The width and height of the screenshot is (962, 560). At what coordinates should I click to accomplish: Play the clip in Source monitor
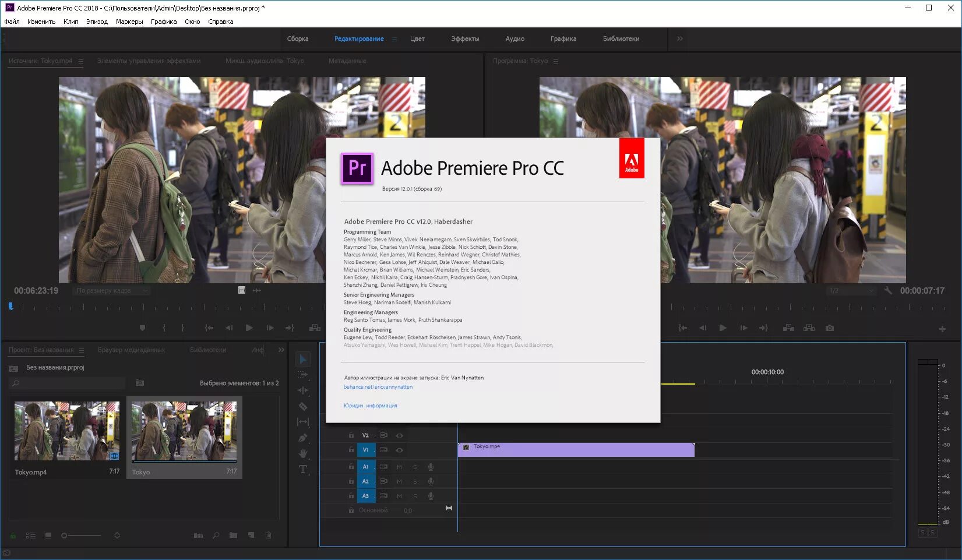coord(249,328)
